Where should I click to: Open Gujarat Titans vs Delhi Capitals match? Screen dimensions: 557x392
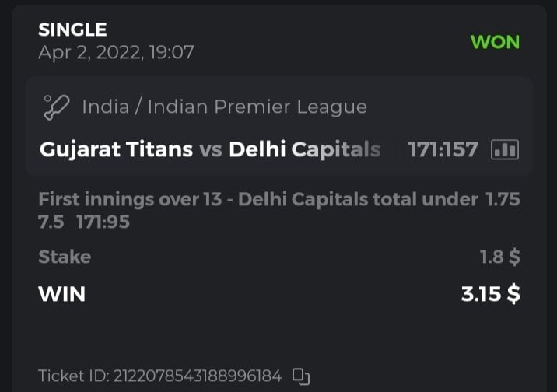[210, 149]
